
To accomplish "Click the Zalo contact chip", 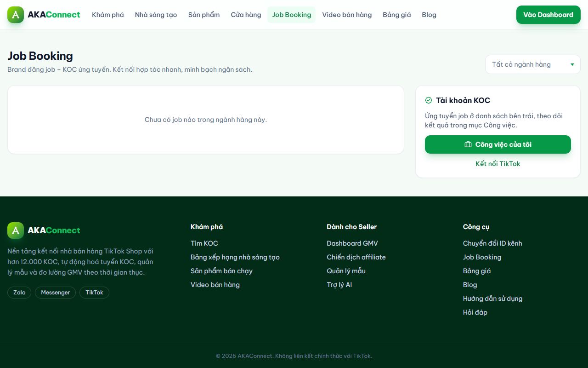I will (19, 293).
